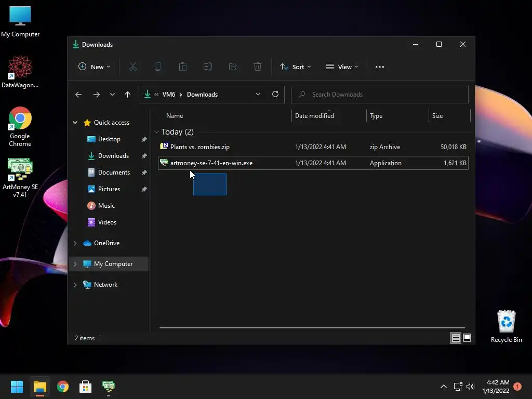
Task: Open Documents in the navigation pane
Action: [x=114, y=172]
